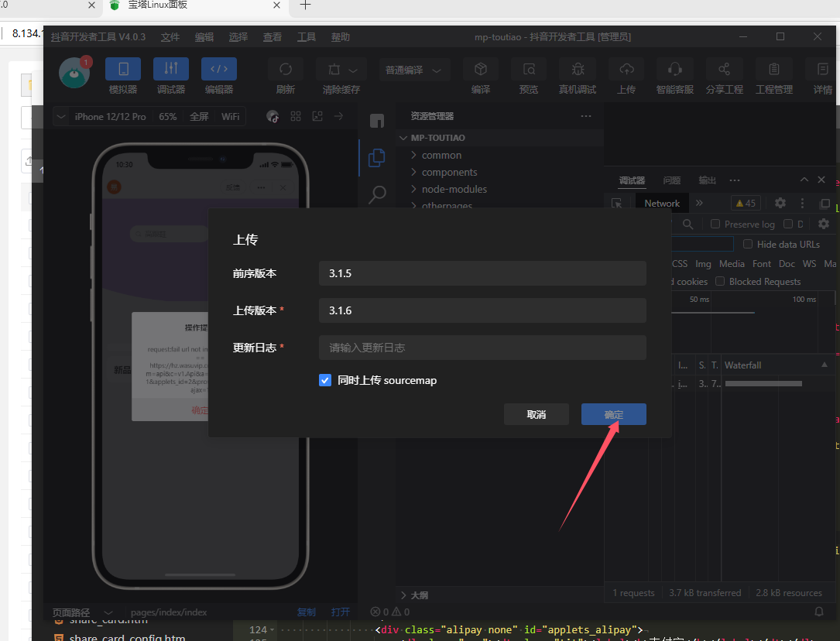This screenshot has width=840, height=641.
Task: Toggle the 编辑器 editor panel button
Action: (x=218, y=69)
